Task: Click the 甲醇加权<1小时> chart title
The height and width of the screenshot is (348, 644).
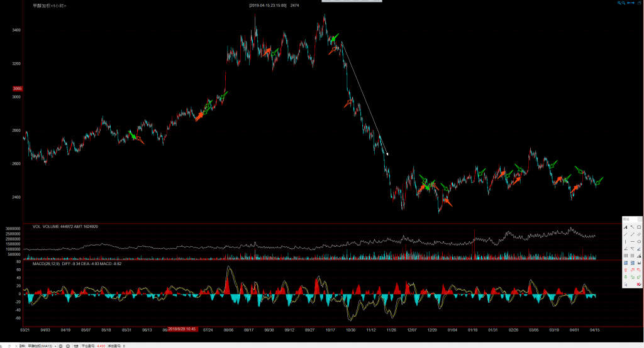Action: (49, 6)
